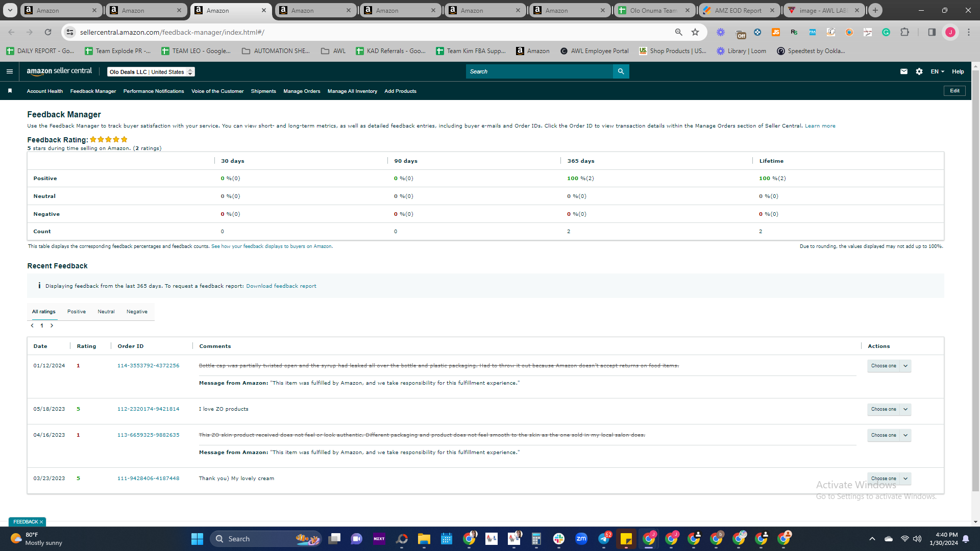
Task: Open the Calculator from the taskbar
Action: pos(536,539)
